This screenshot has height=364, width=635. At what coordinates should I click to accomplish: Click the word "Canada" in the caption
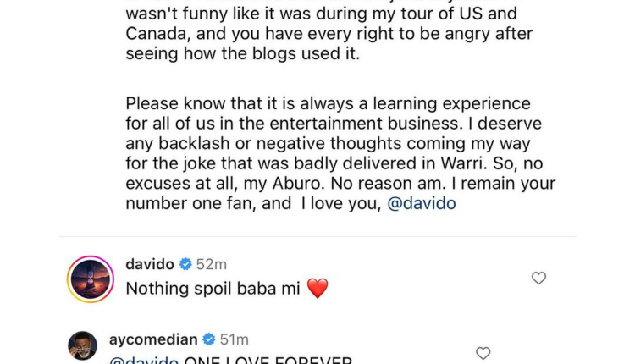click(157, 34)
